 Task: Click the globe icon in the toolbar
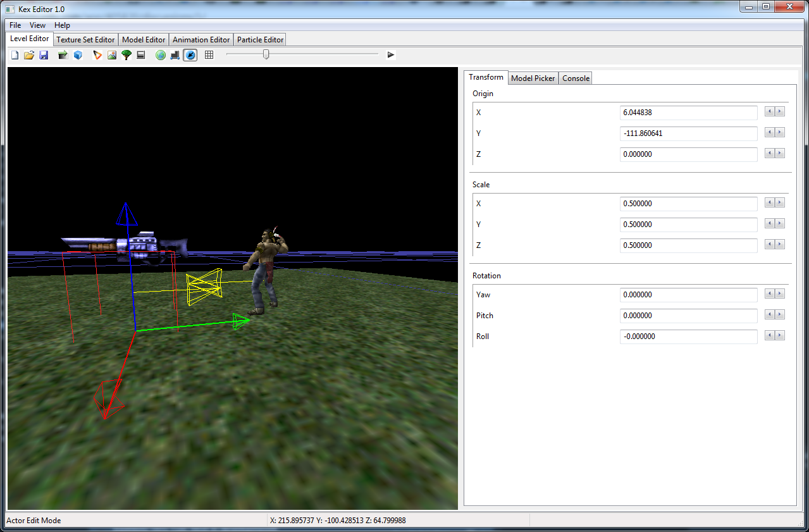161,55
